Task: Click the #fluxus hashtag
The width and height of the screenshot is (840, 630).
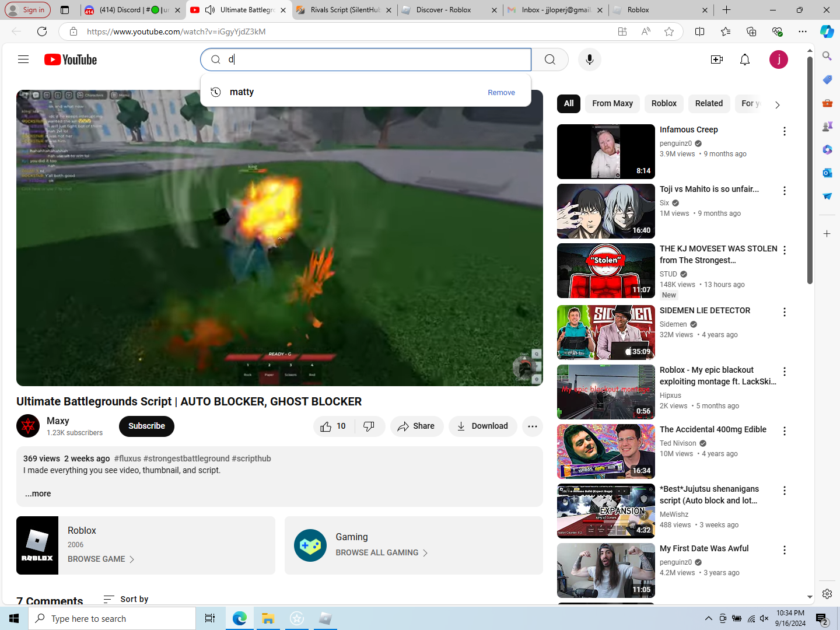Action: coord(128,459)
